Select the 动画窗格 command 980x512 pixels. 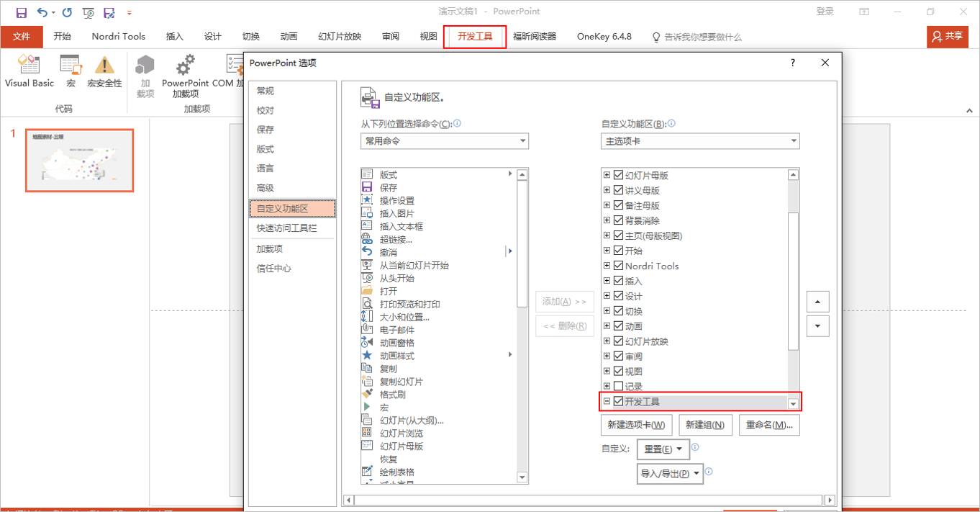396,343
